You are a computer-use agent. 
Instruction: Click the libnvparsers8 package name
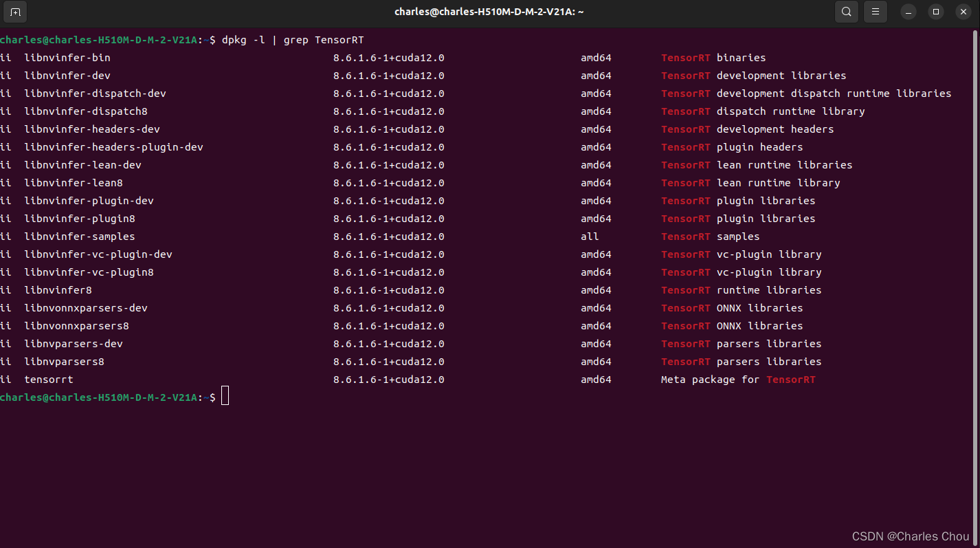click(64, 362)
